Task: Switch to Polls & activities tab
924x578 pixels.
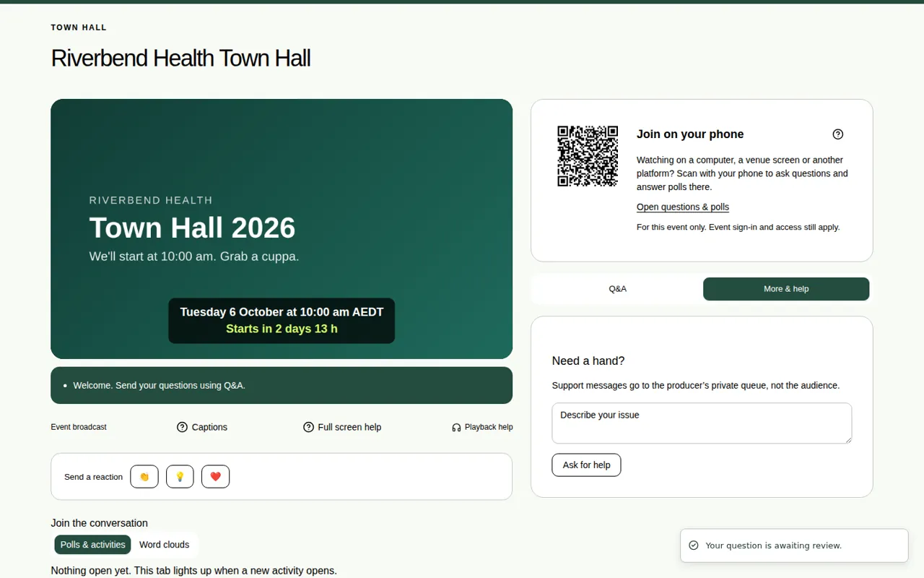Action: pos(93,545)
